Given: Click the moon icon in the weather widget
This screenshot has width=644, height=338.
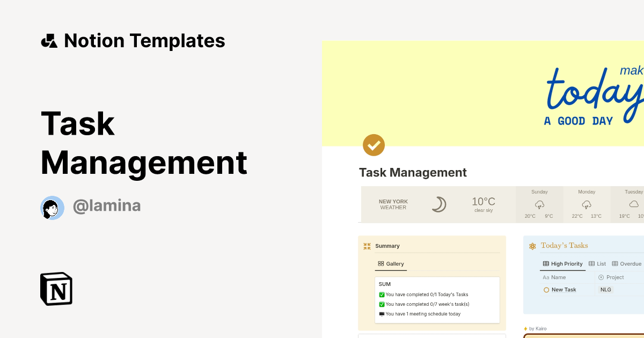Looking at the screenshot, I should pos(438,204).
